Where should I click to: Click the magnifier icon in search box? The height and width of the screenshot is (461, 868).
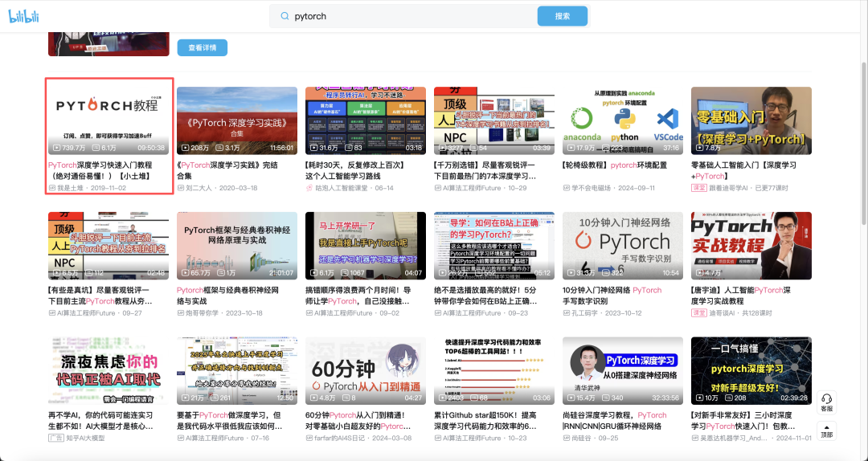(285, 16)
